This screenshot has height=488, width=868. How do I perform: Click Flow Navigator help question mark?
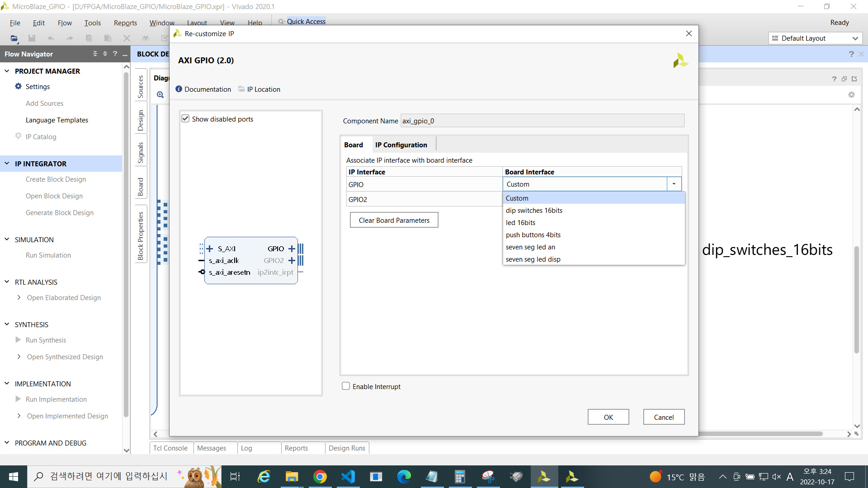(x=115, y=54)
